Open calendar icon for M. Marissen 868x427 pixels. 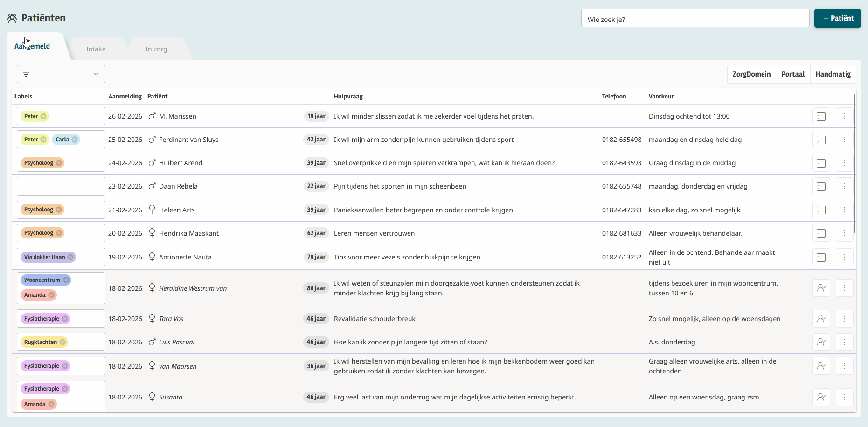tap(821, 116)
